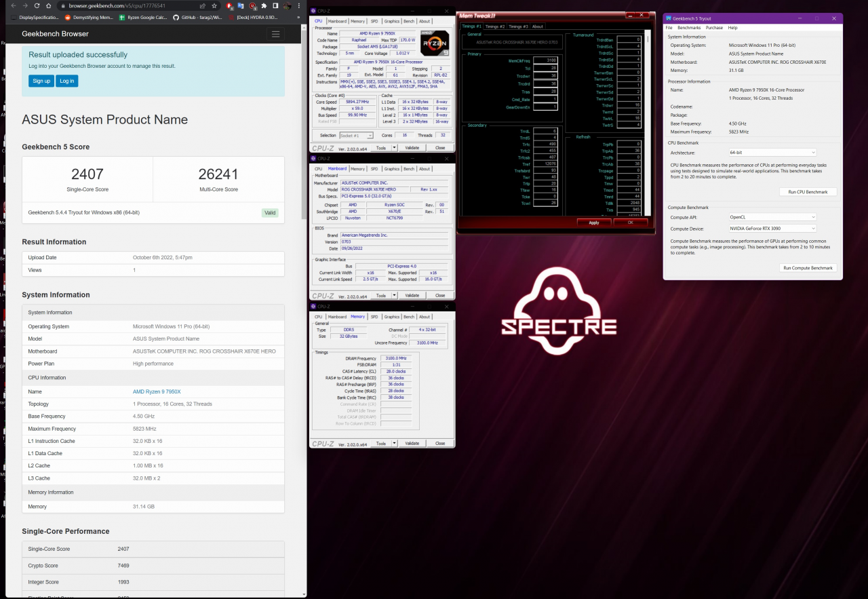Image resolution: width=868 pixels, height=599 pixels.
Task: Click the Sign up button
Action: [x=41, y=81]
